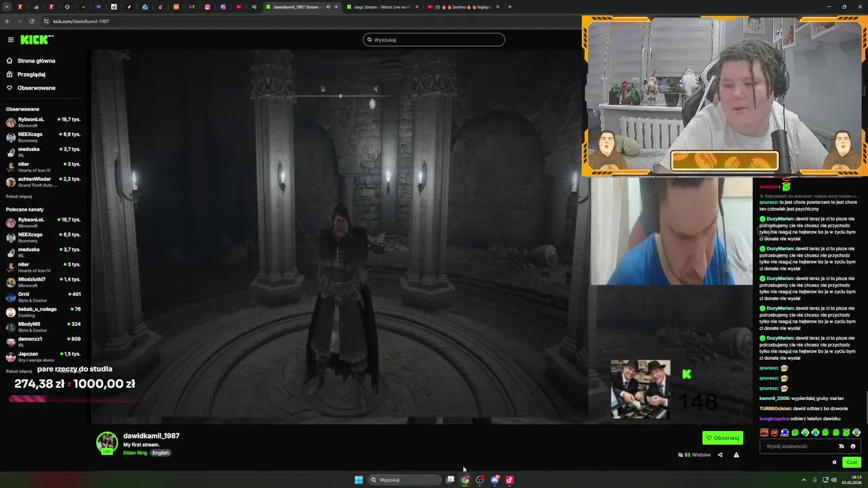Click TURBOOcielak username in chat
The height and width of the screenshot is (488, 868).
pyautogui.click(x=775, y=409)
